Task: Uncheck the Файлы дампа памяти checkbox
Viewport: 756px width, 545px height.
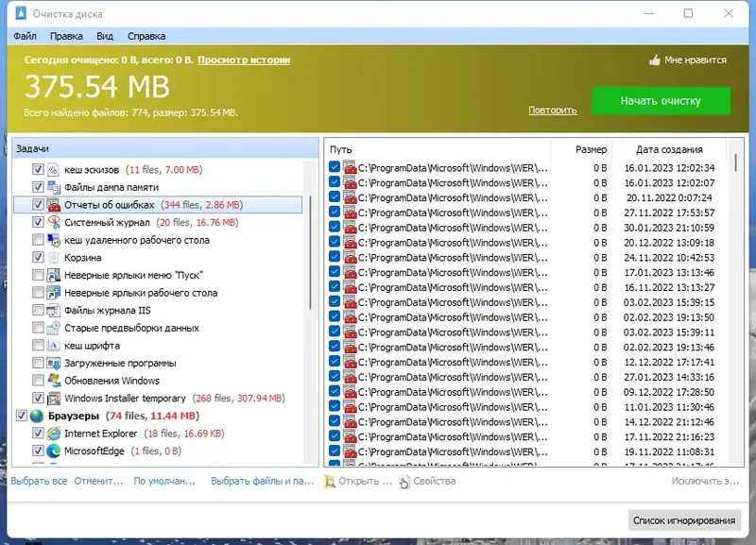Action: [38, 187]
